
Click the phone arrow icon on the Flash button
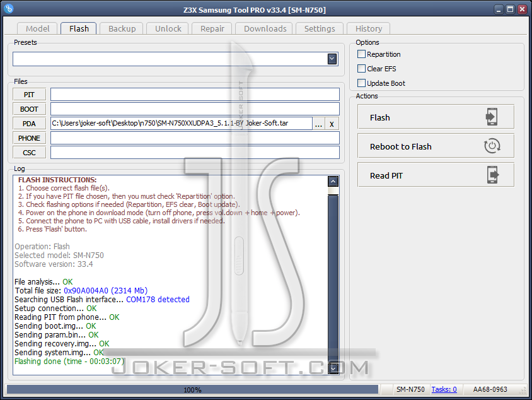point(492,117)
